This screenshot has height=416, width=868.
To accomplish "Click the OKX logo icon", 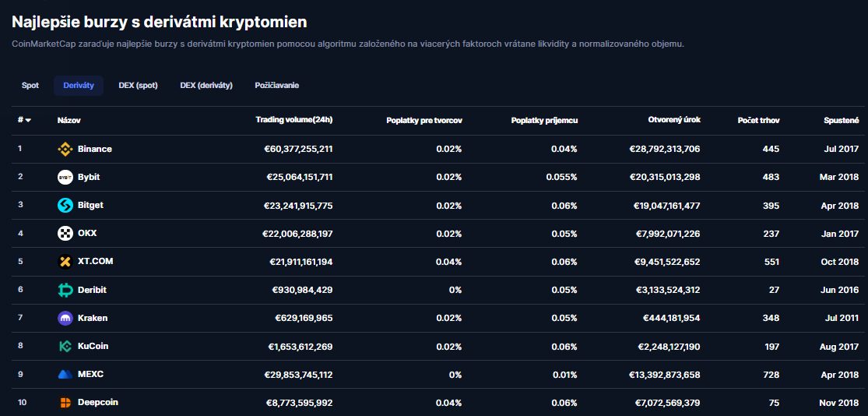I will [x=65, y=233].
